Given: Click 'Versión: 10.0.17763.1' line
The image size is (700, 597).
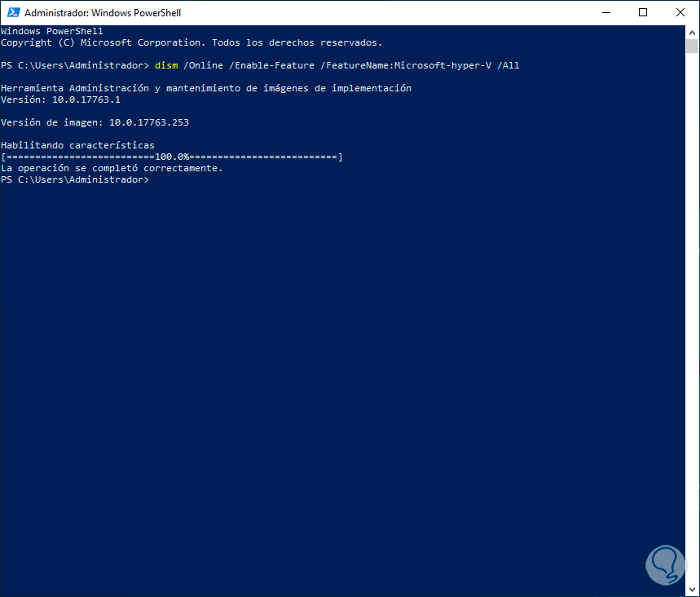Looking at the screenshot, I should [x=61, y=99].
